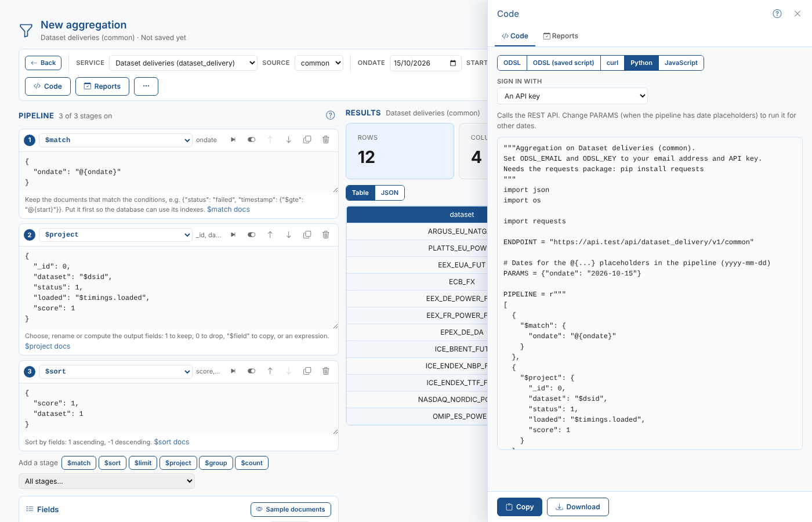Move the $sort stage up
The image size is (812, 522).
click(x=270, y=371)
